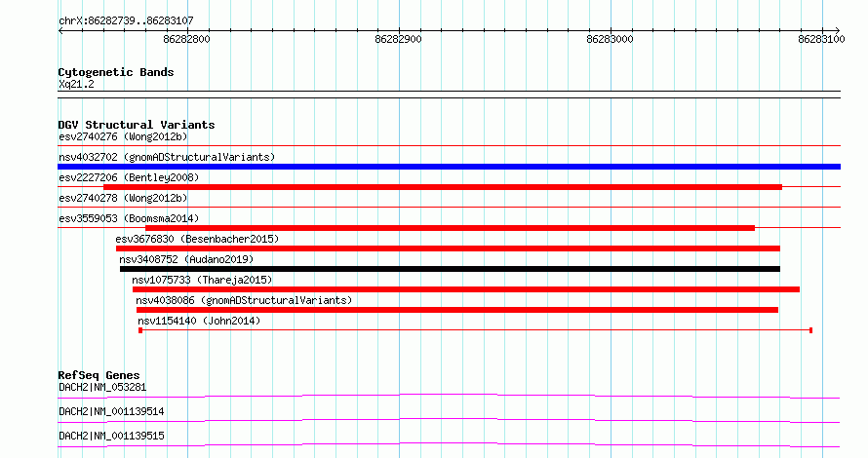Click ruler tick label 86283000
Screen dimensions: 868x458
610,39
